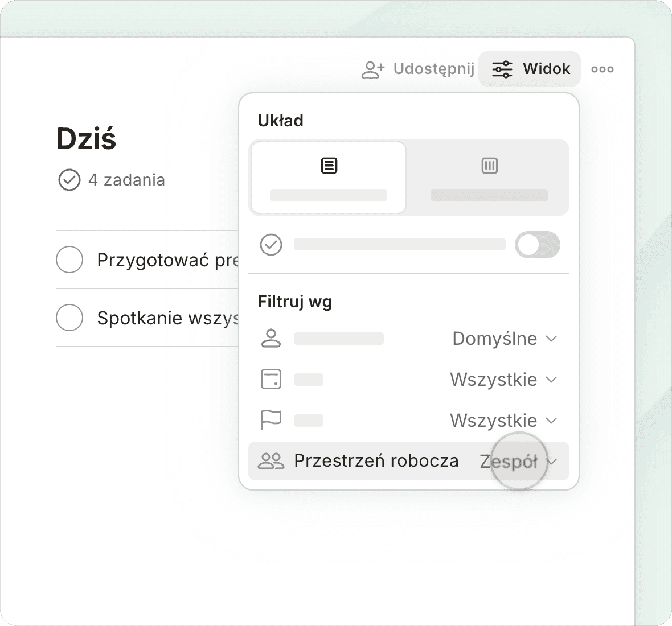Toggle the completed tasks switch
Image resolution: width=672 pixels, height=626 pixels.
coord(537,245)
